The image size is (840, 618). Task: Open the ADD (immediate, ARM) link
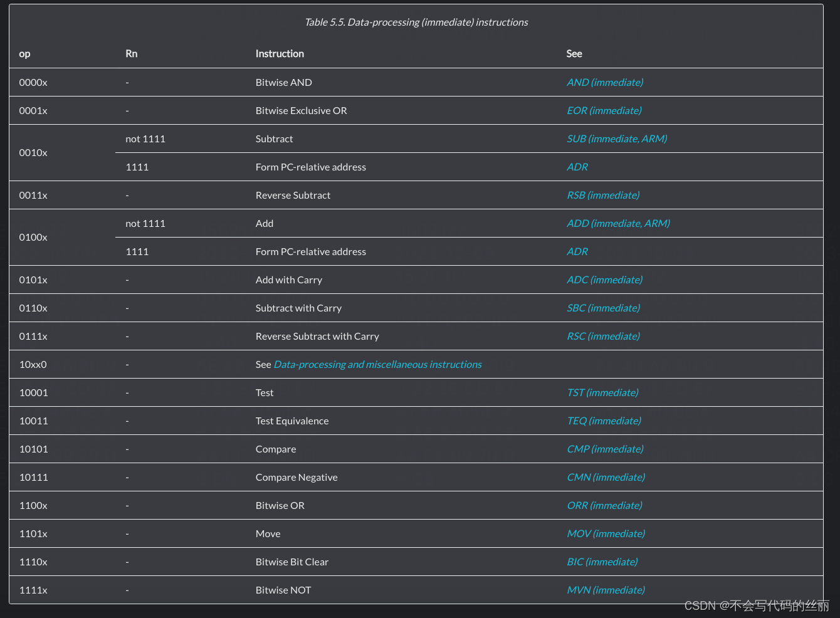click(618, 223)
